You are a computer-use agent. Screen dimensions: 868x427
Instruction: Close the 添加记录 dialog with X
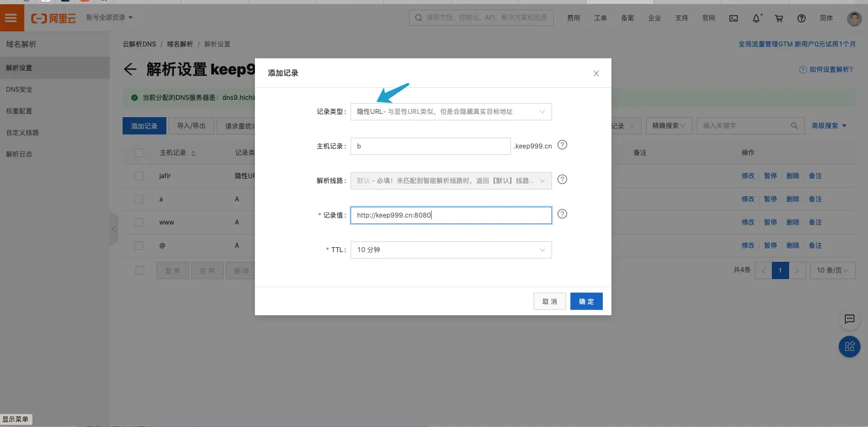(x=596, y=73)
